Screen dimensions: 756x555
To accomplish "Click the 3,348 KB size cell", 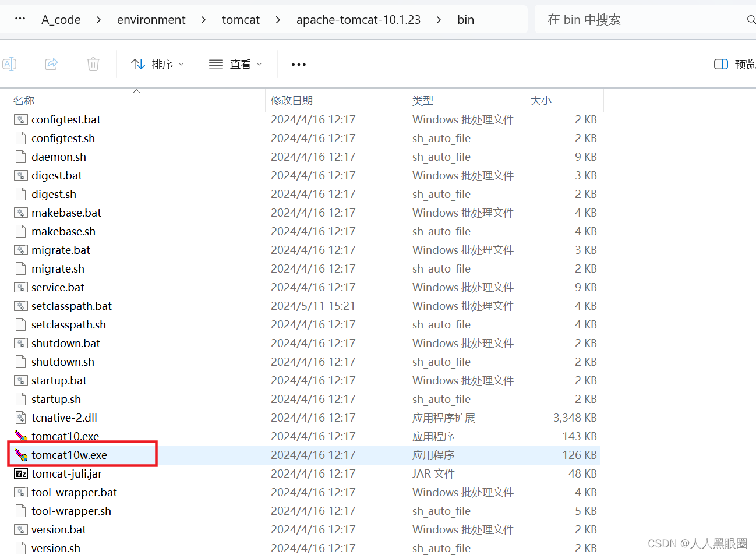I will point(575,418).
